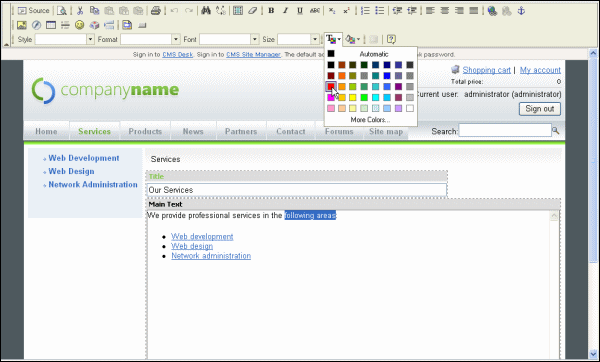
Task: Open the My account link
Action: point(540,70)
